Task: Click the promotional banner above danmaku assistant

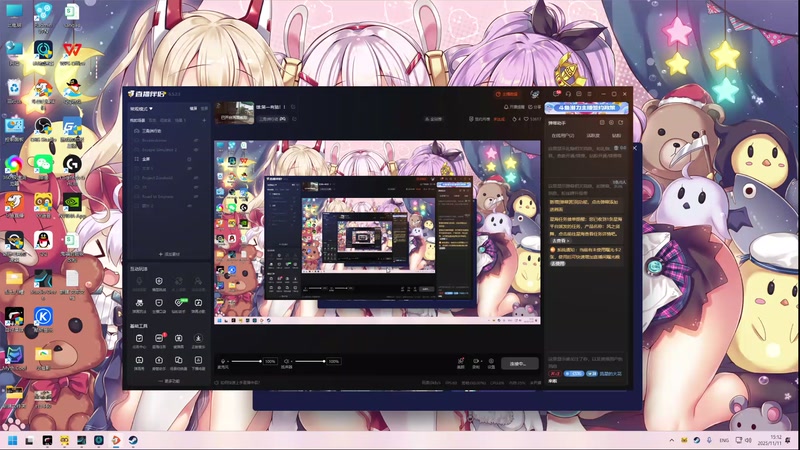Action: [x=586, y=108]
